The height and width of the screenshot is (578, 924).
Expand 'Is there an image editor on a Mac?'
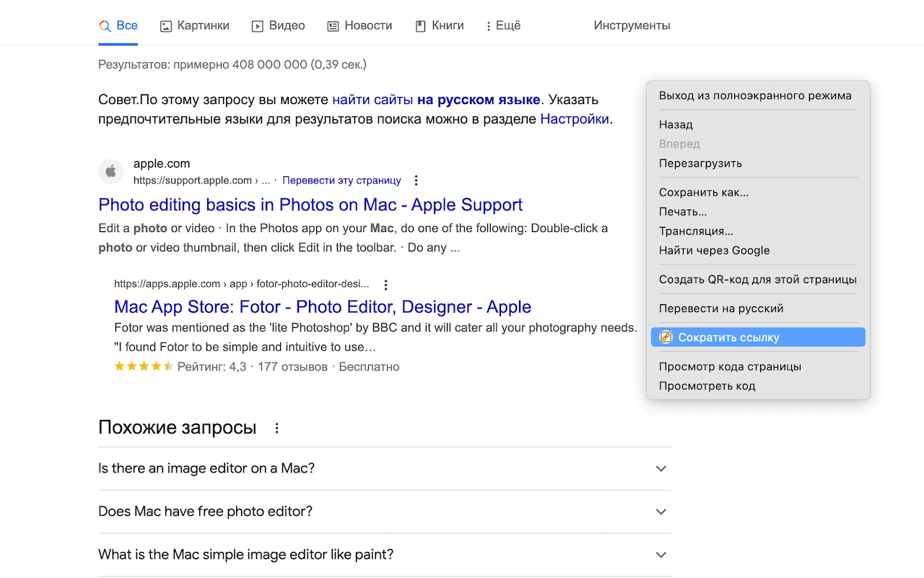tap(384, 469)
